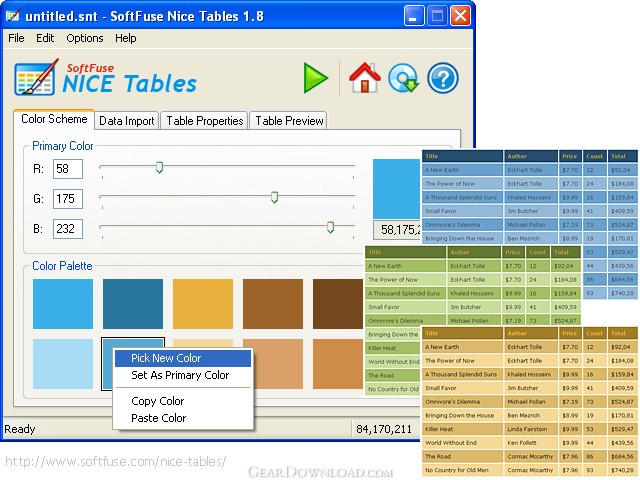The image size is (640, 480).
Task: Open the Options menu
Action: click(85, 38)
